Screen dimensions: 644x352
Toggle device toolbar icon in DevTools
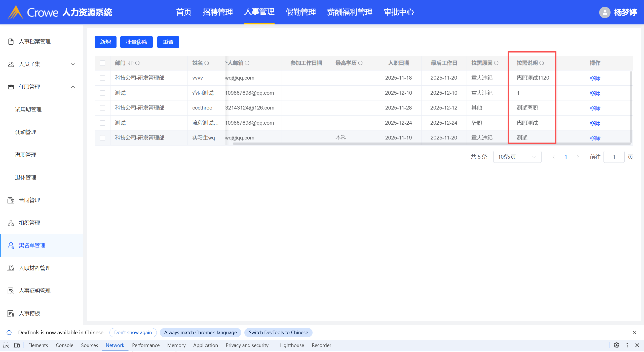click(17, 345)
